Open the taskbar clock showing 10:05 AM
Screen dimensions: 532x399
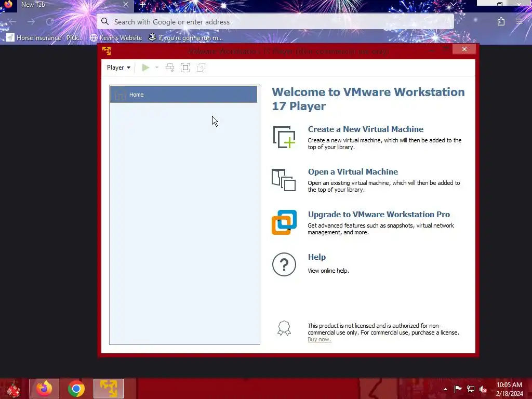pyautogui.click(x=509, y=389)
